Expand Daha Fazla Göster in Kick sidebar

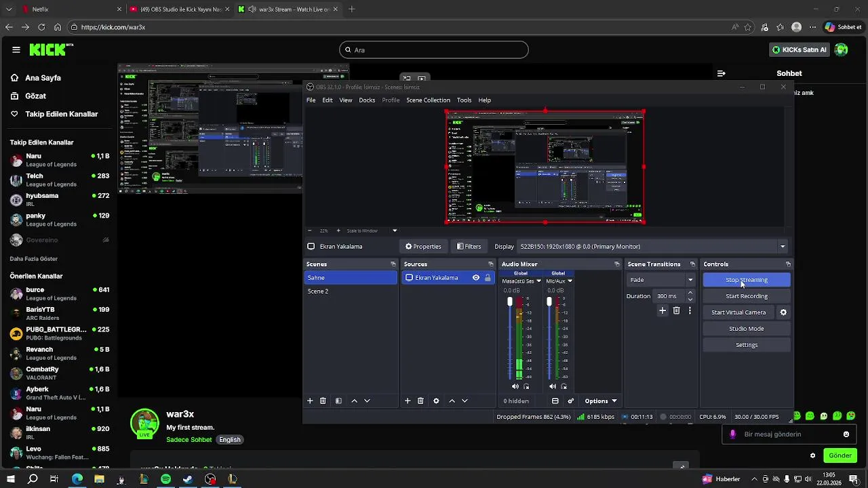(x=33, y=259)
